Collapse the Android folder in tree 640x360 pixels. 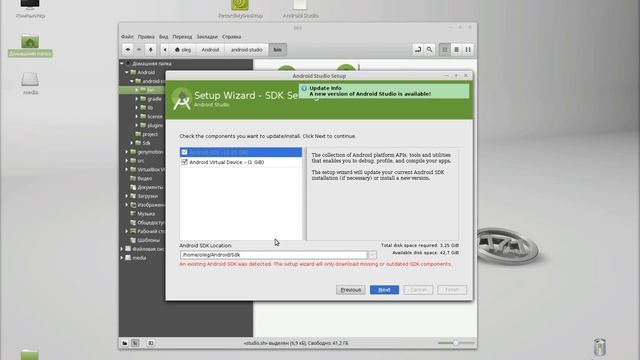click(127, 72)
